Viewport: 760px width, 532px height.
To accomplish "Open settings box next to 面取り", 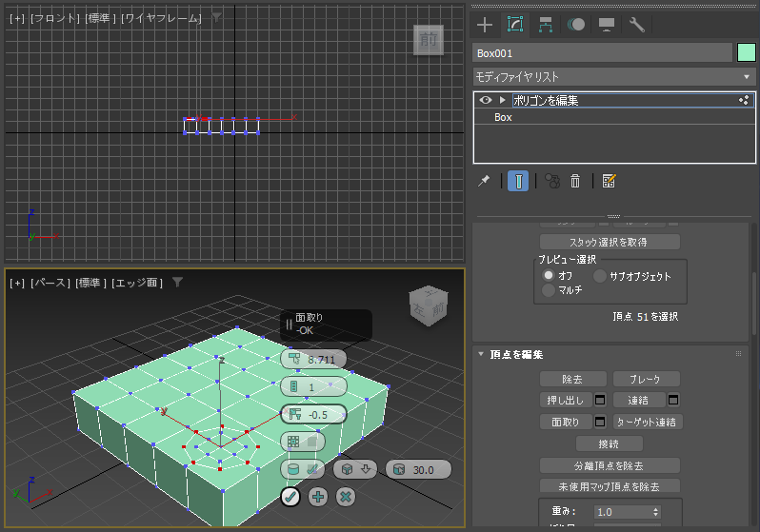I will pyautogui.click(x=600, y=422).
